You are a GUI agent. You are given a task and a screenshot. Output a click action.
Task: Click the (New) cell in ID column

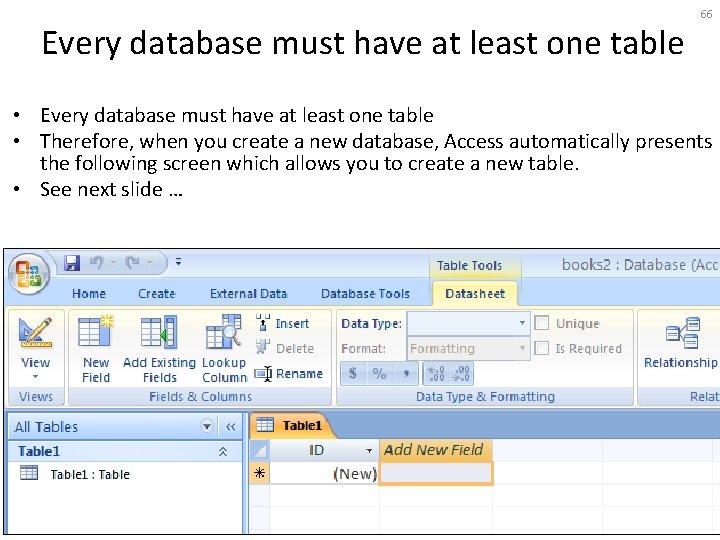tap(323, 473)
